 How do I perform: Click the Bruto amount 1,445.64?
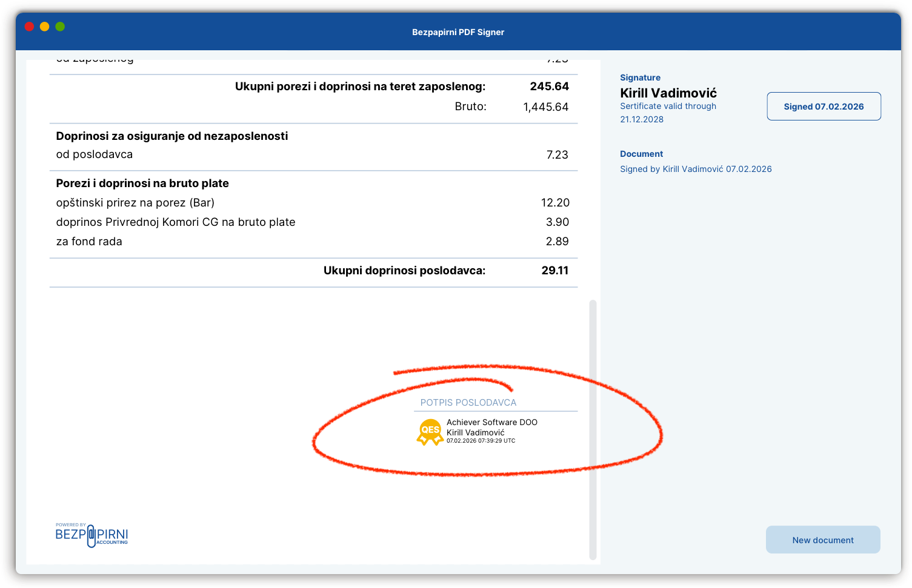point(545,107)
